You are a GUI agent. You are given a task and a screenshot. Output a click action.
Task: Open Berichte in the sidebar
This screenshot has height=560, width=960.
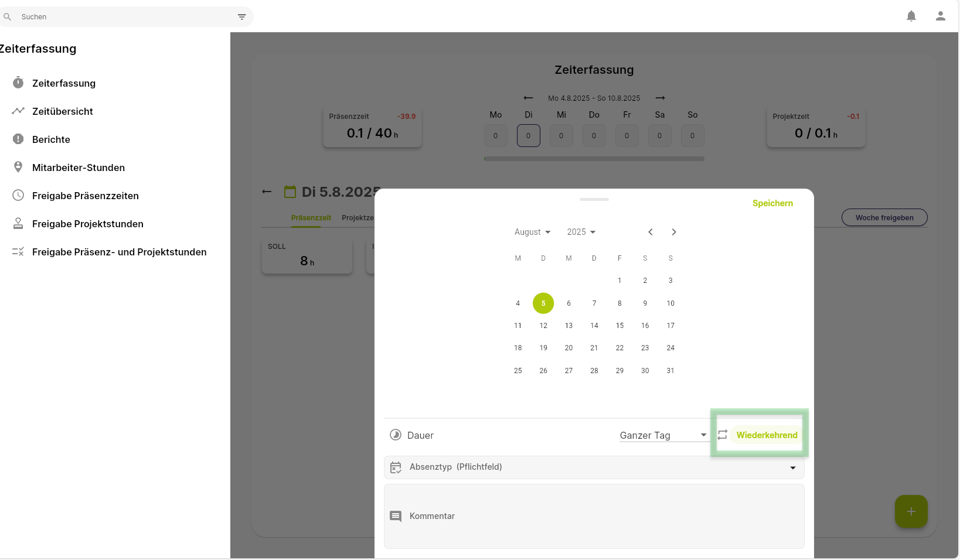51,139
